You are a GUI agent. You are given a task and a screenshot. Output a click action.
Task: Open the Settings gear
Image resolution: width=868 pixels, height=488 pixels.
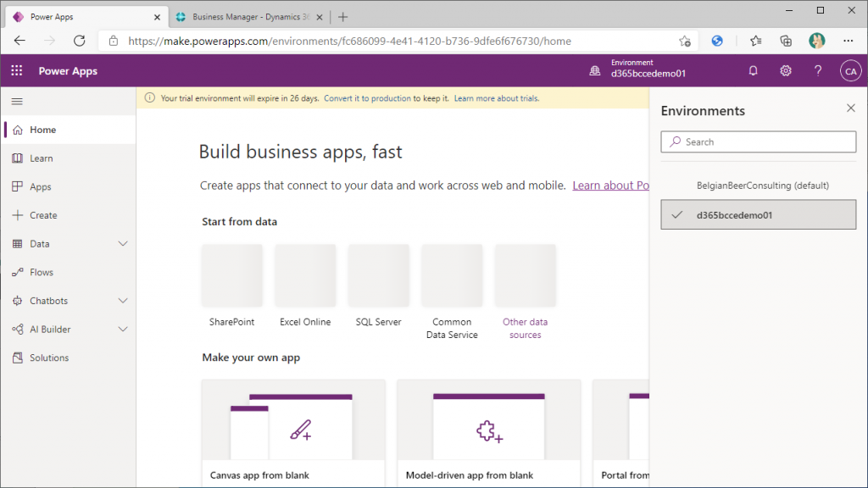pyautogui.click(x=786, y=71)
